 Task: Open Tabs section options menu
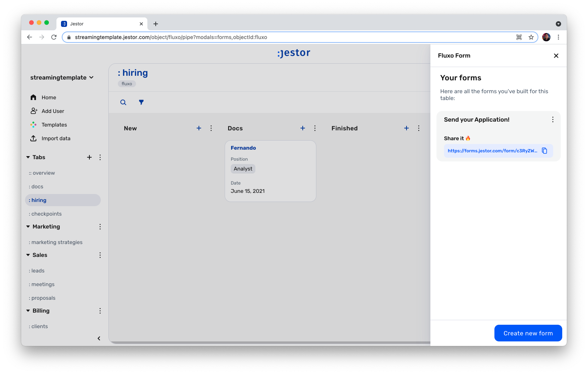(x=100, y=157)
